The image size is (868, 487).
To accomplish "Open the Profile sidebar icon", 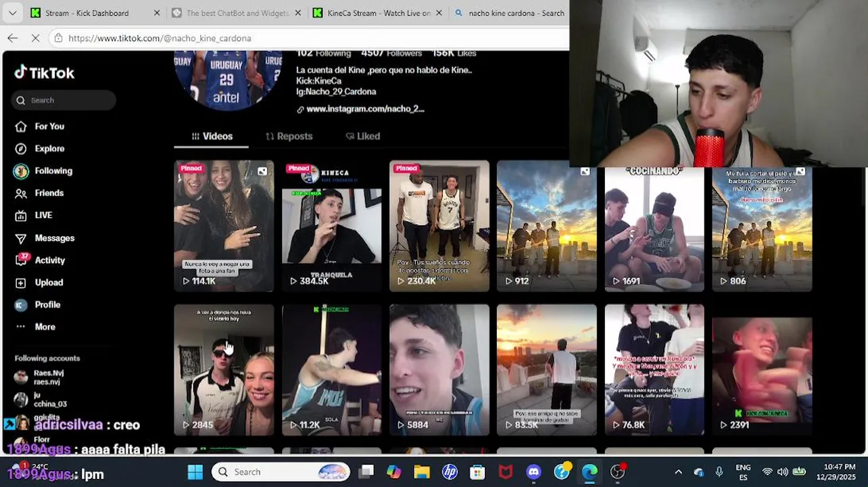I will pyautogui.click(x=21, y=305).
